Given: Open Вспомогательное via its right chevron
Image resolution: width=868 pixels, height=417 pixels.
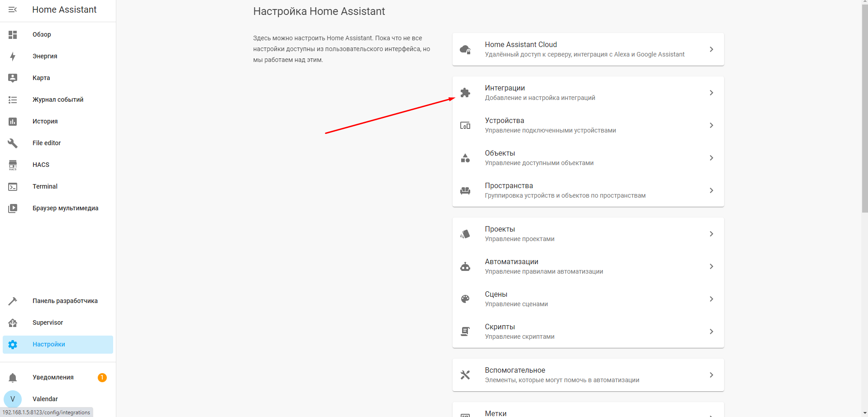Looking at the screenshot, I should (711, 375).
